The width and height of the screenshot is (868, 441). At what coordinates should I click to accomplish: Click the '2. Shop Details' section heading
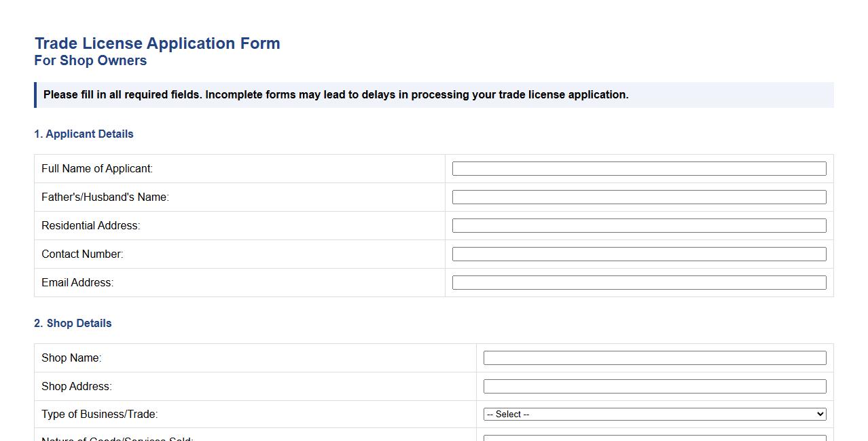point(73,323)
